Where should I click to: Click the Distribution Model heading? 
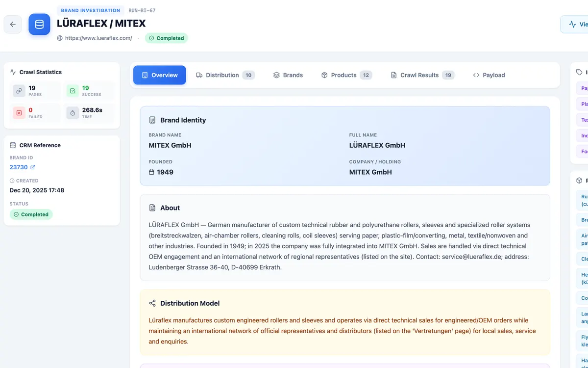190,303
